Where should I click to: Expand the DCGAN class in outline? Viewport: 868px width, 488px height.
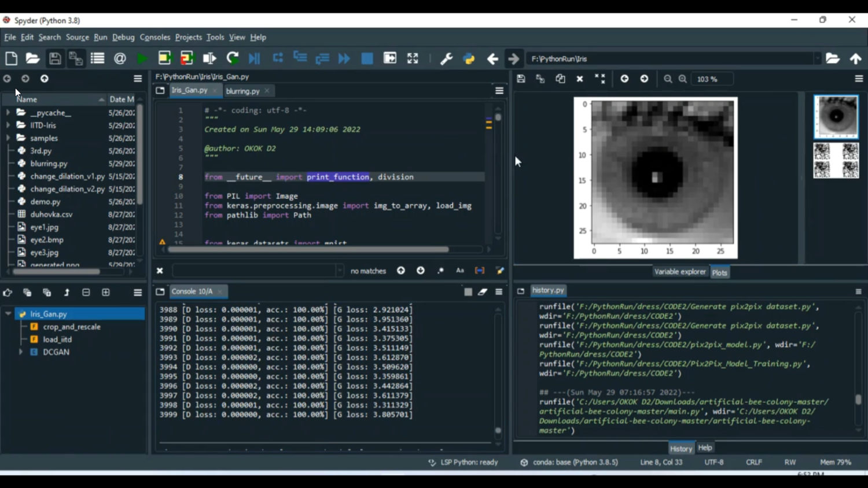click(x=21, y=352)
